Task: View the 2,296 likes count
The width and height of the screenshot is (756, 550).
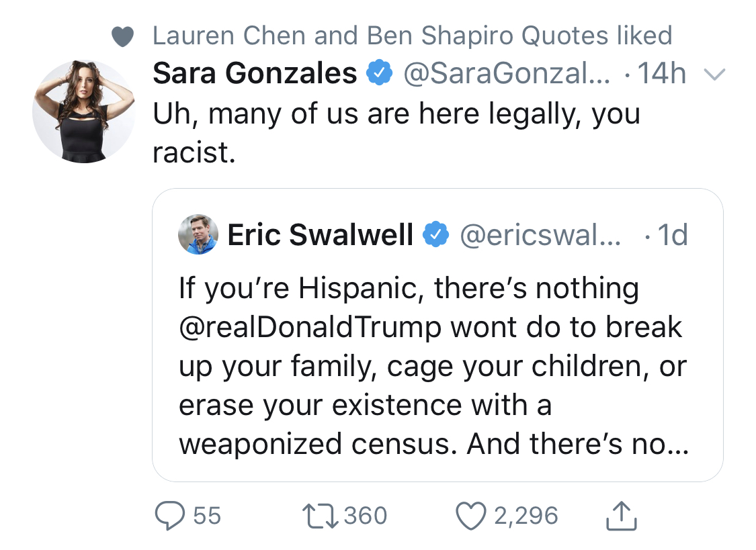Action: point(526,516)
